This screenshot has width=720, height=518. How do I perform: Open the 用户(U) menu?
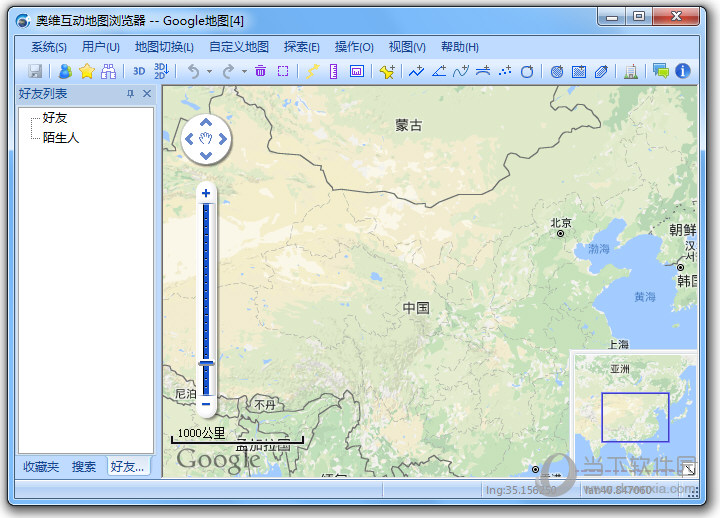[101, 47]
